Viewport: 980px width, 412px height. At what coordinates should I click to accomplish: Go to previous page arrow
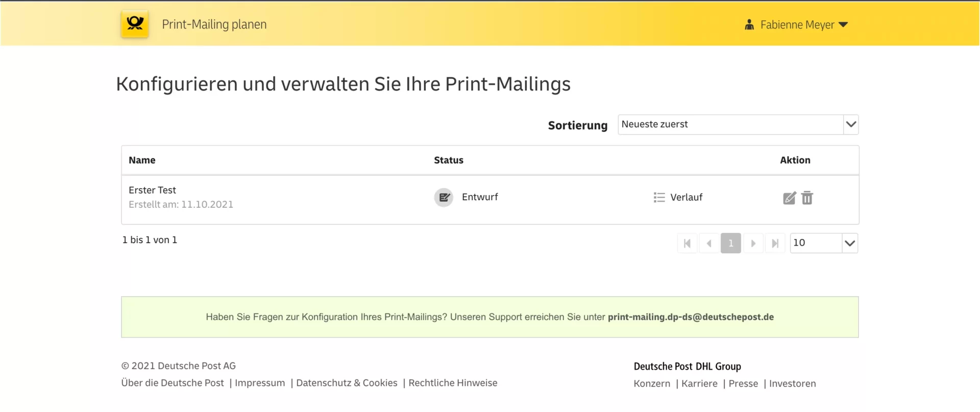point(709,244)
